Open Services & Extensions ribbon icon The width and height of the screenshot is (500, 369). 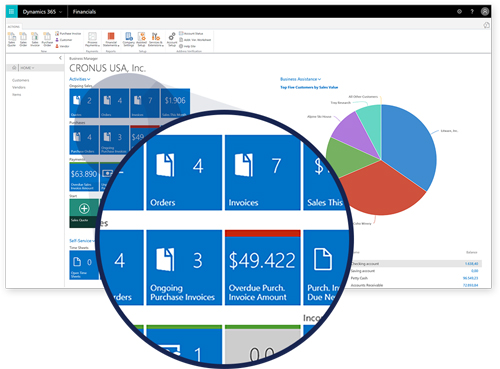click(x=156, y=39)
